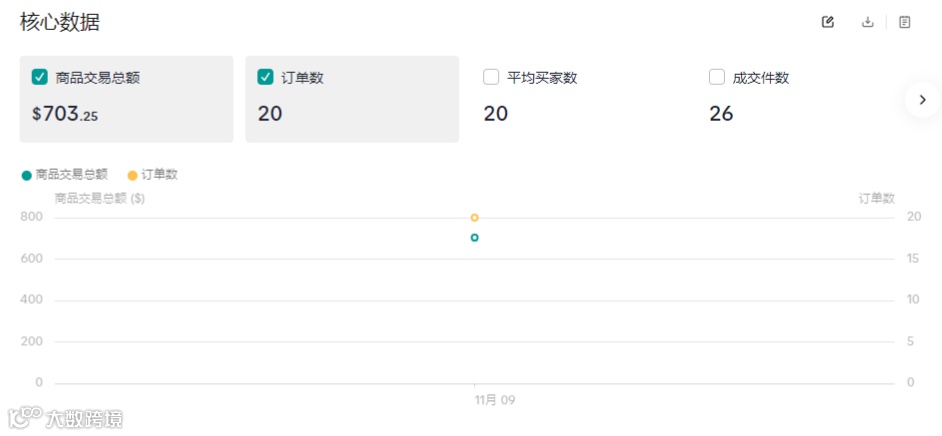
Task: Select the 商品交易总额 metric card
Action: point(126,99)
